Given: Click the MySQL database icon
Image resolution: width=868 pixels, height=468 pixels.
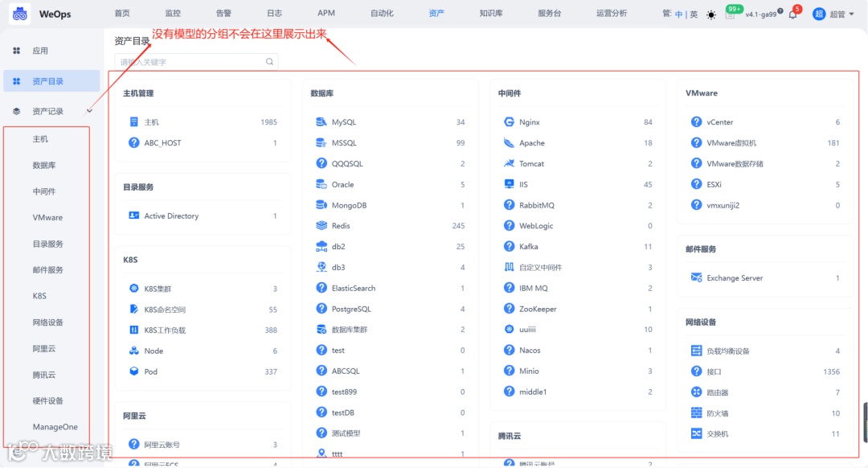Looking at the screenshot, I should (321, 122).
